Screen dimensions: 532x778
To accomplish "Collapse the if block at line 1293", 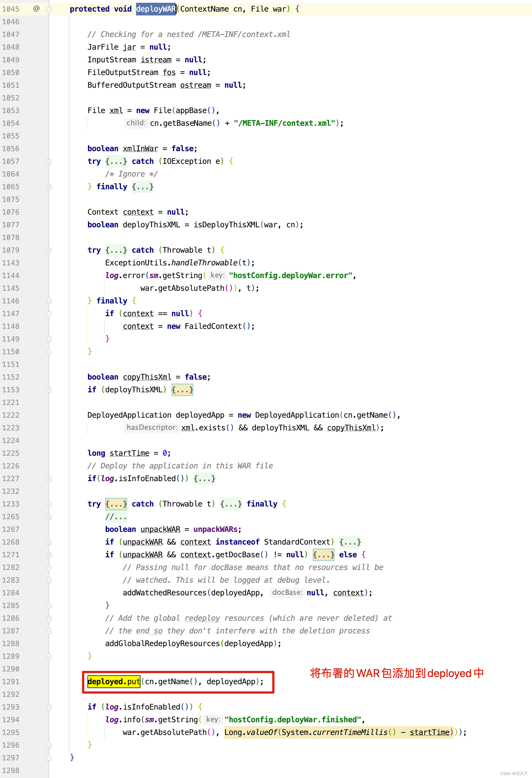I will [49, 707].
